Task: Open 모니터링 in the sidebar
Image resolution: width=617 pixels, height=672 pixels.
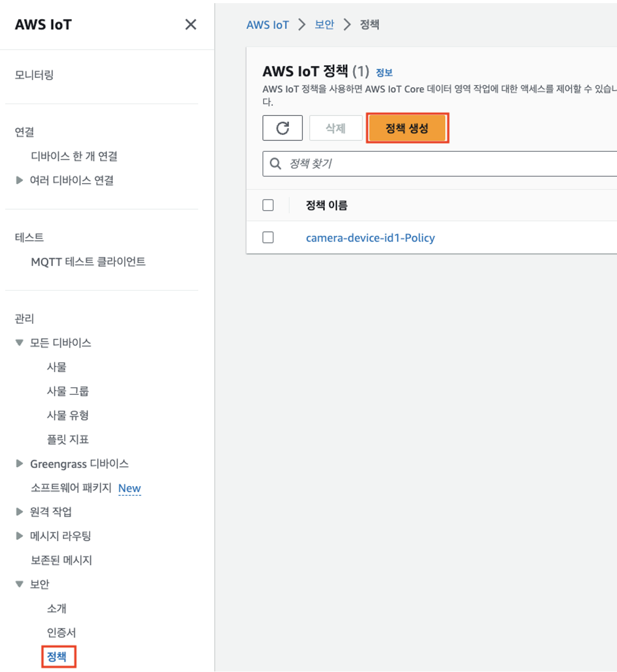Action: pyautogui.click(x=34, y=75)
